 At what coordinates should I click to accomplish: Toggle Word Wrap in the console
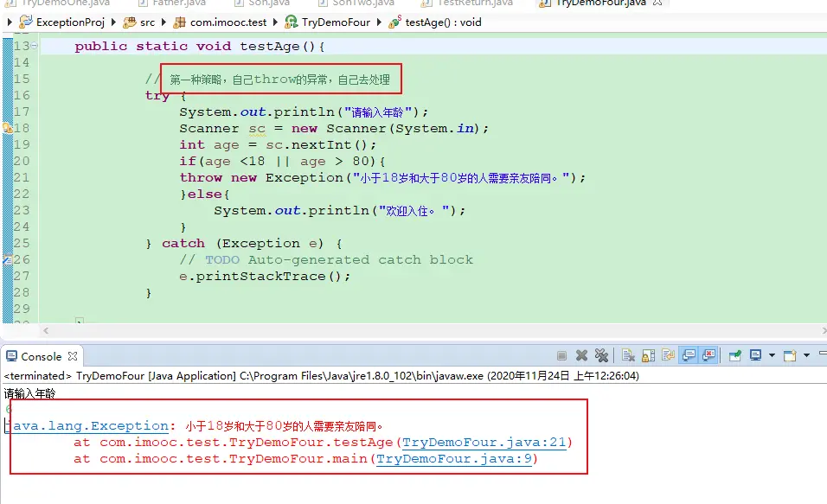[x=669, y=355]
